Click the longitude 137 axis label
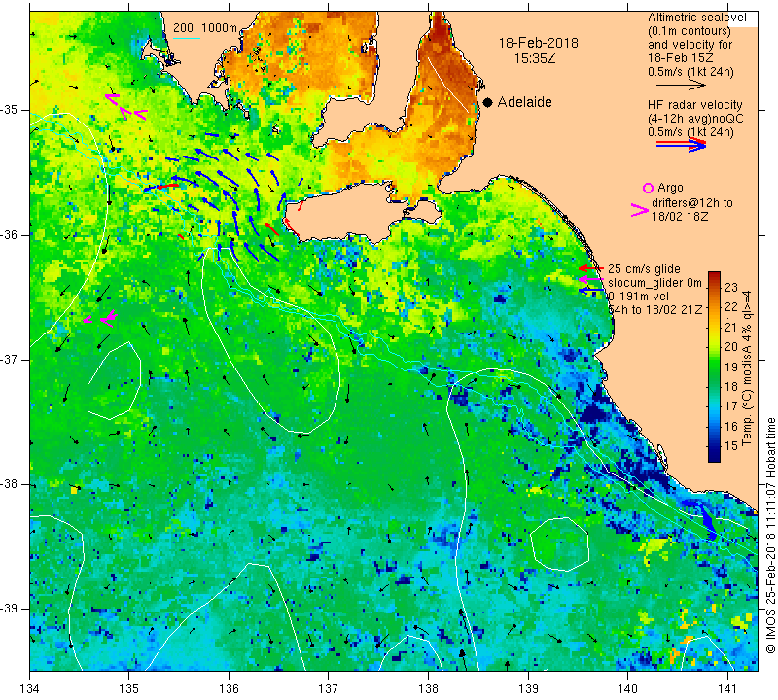Screen dimensions: 778x700 (329, 689)
